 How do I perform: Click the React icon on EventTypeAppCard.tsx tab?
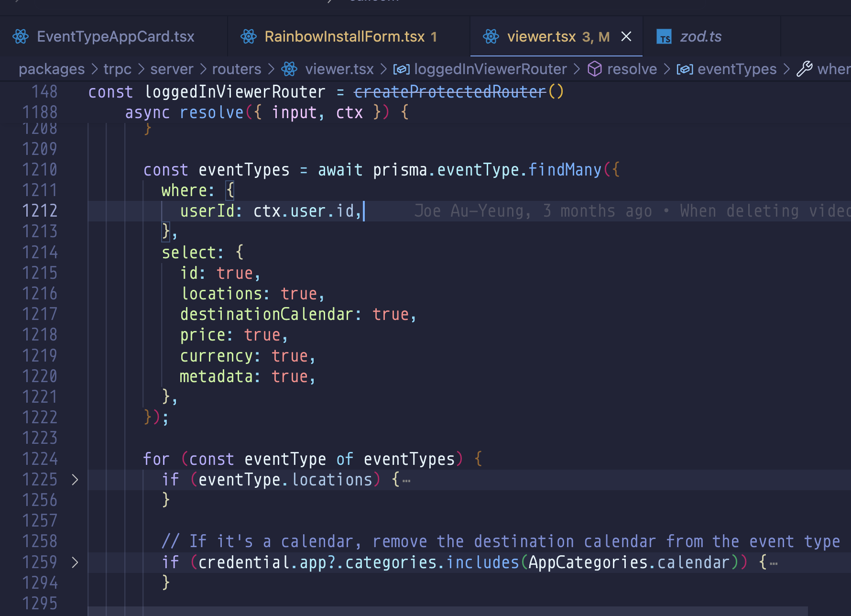[x=21, y=36]
